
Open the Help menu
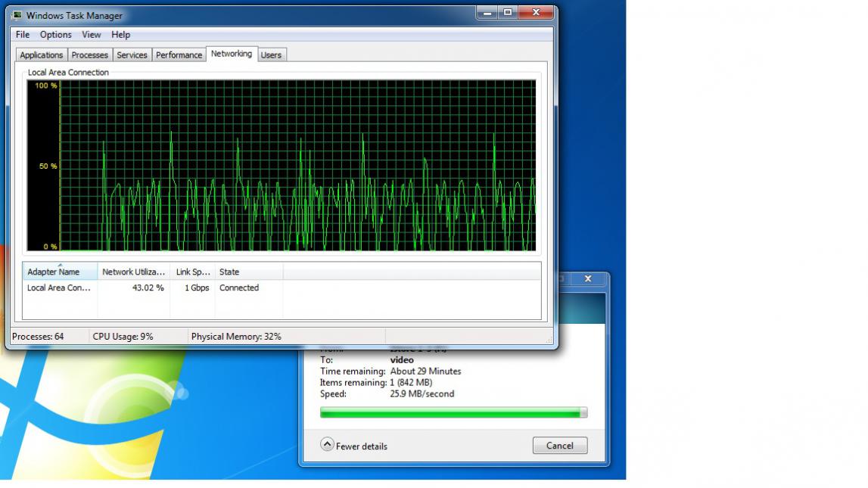point(120,34)
